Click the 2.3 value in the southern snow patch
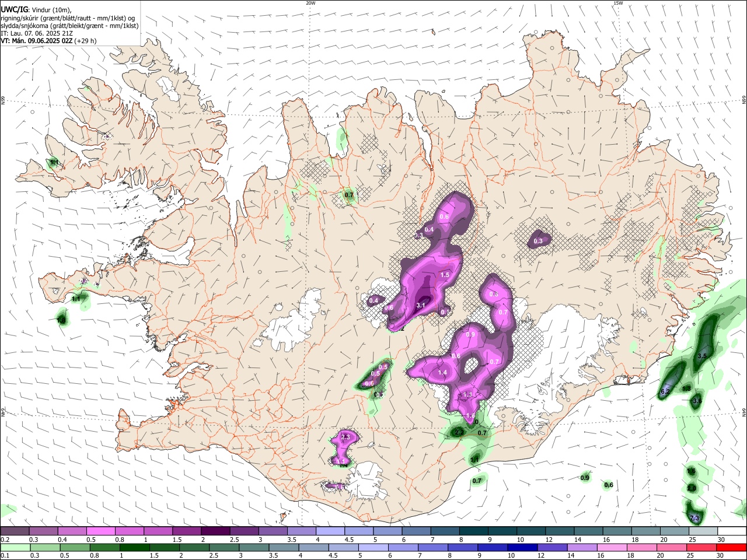 coord(345,437)
